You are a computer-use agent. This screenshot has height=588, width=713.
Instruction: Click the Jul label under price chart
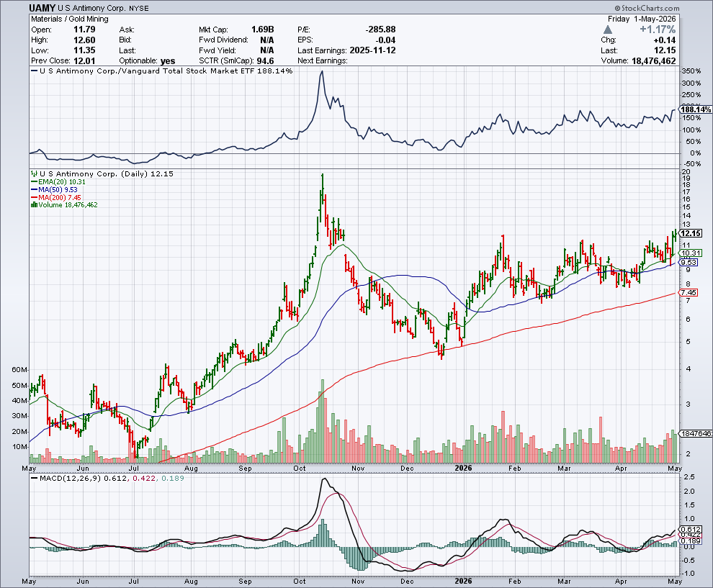[134, 468]
